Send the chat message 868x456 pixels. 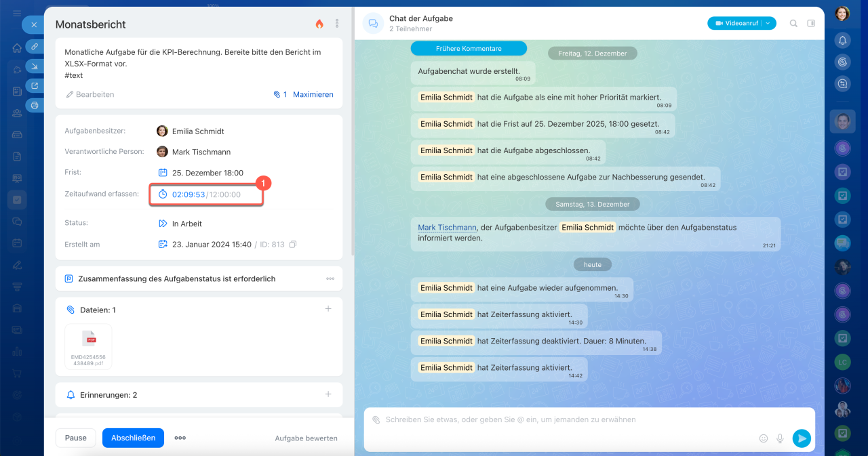tap(802, 438)
